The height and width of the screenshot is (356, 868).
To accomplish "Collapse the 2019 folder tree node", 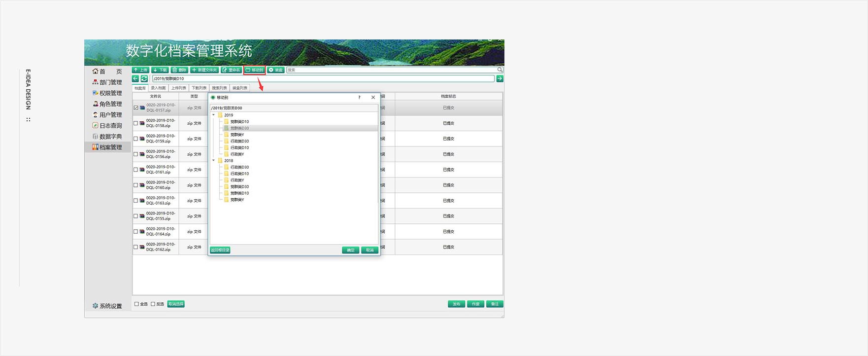I will (214, 115).
